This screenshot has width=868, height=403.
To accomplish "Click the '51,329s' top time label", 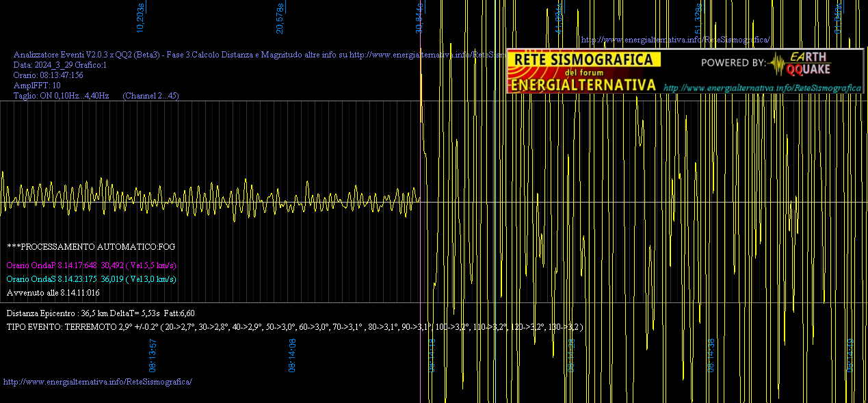I will pyautogui.click(x=698, y=19).
